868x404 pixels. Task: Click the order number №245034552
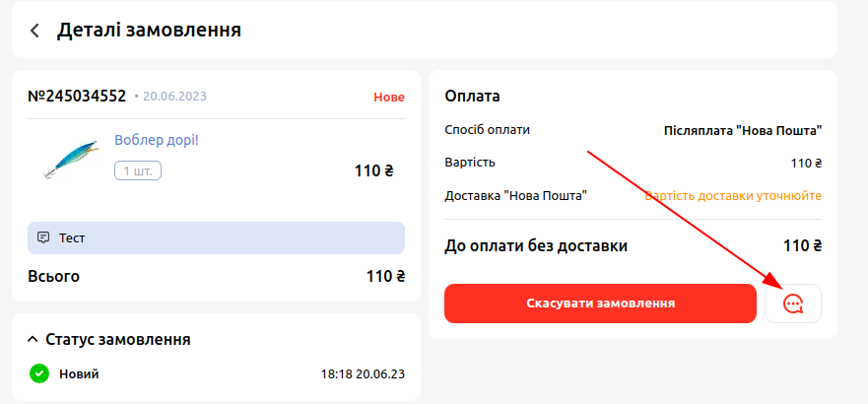(x=77, y=97)
